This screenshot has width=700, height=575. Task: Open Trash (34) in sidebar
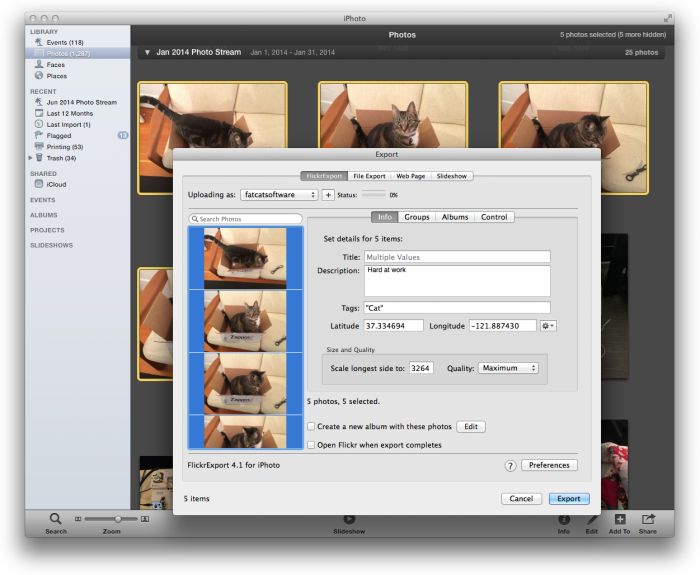pyautogui.click(x=61, y=158)
